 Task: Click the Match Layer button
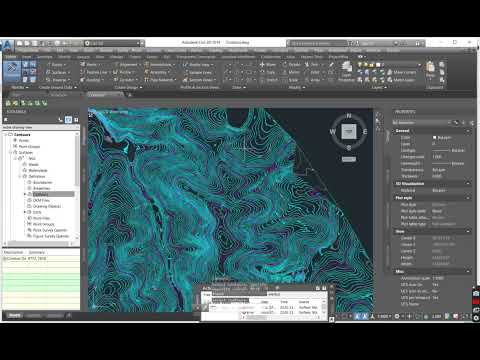click(x=401, y=80)
